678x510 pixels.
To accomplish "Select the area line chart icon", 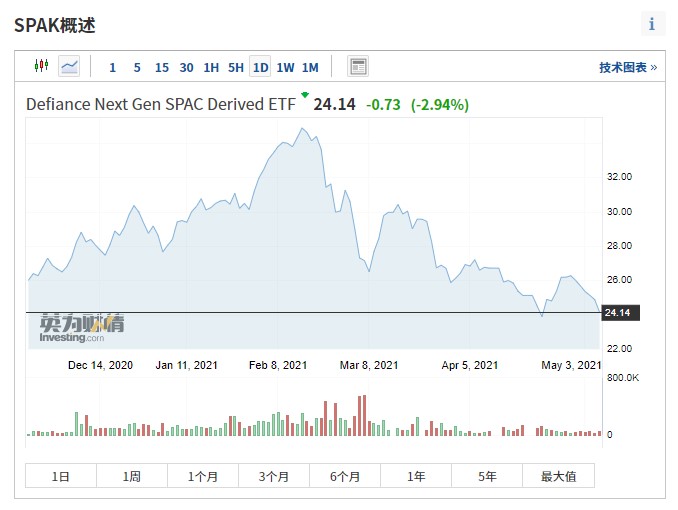I will click(69, 66).
